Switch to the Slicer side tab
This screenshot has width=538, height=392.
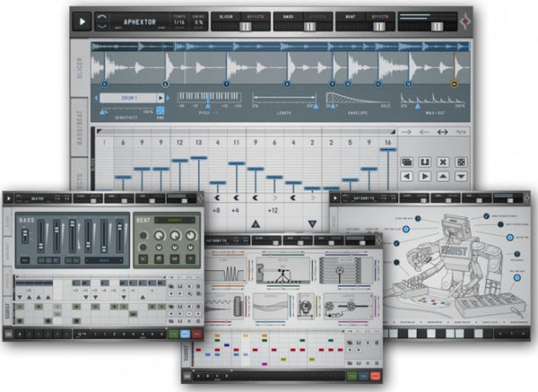point(79,67)
